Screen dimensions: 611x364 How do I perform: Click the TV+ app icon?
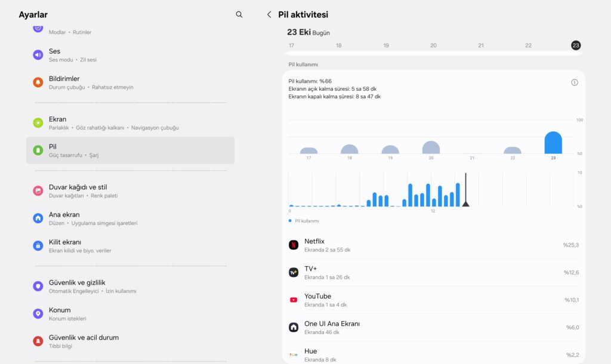coord(294,272)
